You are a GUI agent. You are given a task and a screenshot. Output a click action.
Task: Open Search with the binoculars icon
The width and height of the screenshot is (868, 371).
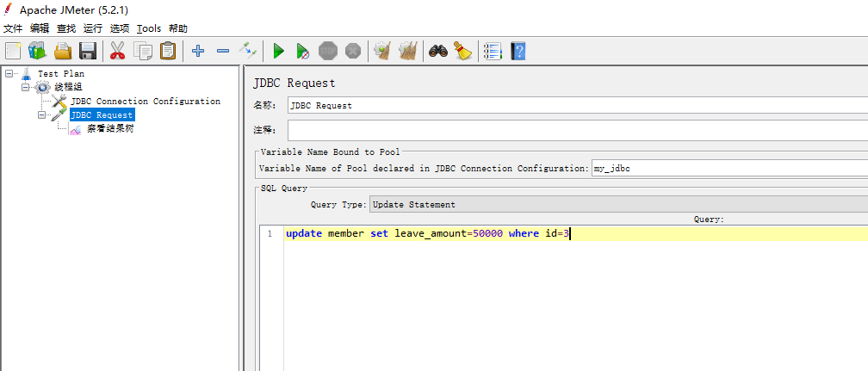(x=438, y=51)
